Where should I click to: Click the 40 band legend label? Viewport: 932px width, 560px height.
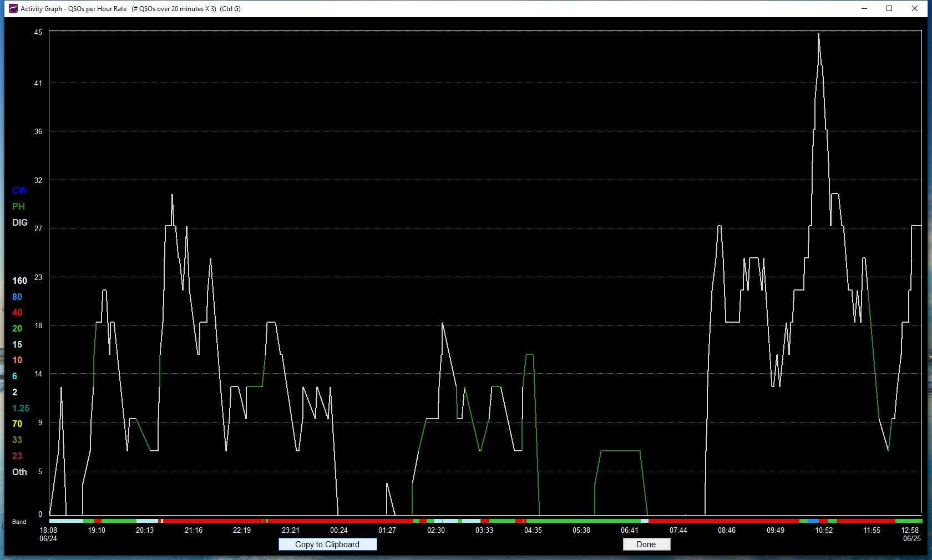(x=17, y=313)
